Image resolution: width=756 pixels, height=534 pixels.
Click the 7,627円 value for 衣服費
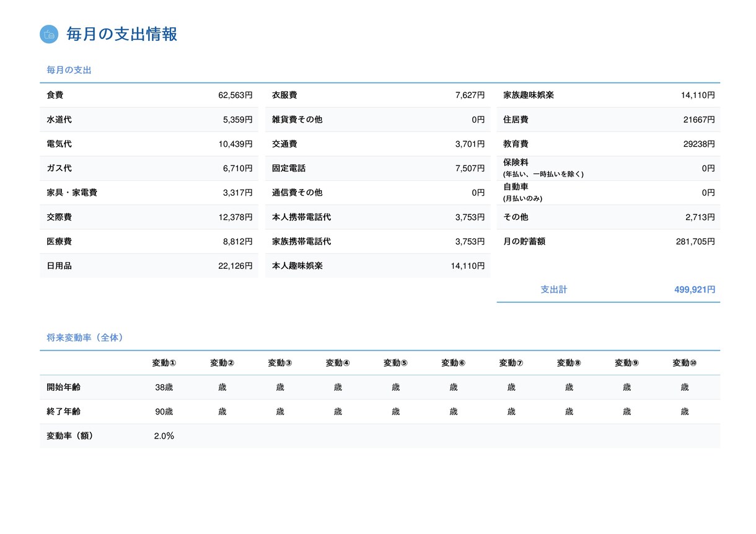pos(470,95)
